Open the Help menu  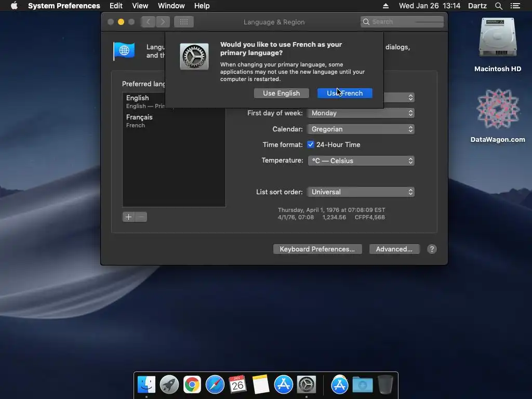pos(202,6)
